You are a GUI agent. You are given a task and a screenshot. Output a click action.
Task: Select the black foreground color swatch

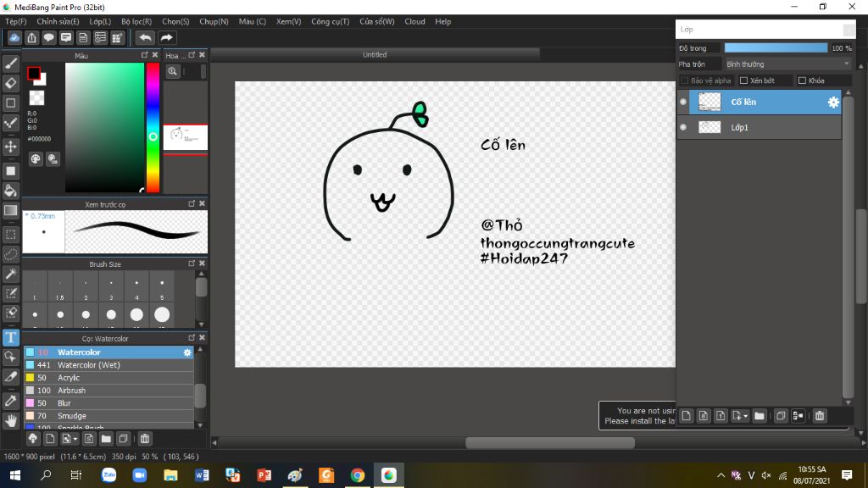click(x=34, y=73)
